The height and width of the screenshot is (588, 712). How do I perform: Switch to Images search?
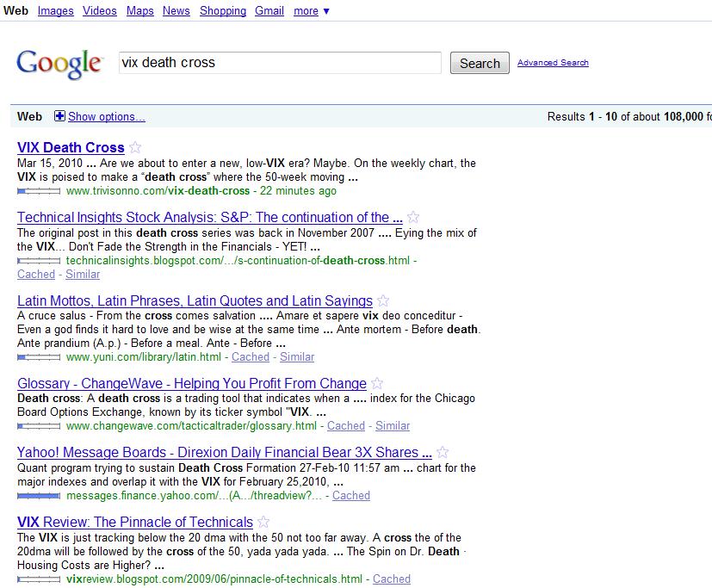pyautogui.click(x=55, y=10)
